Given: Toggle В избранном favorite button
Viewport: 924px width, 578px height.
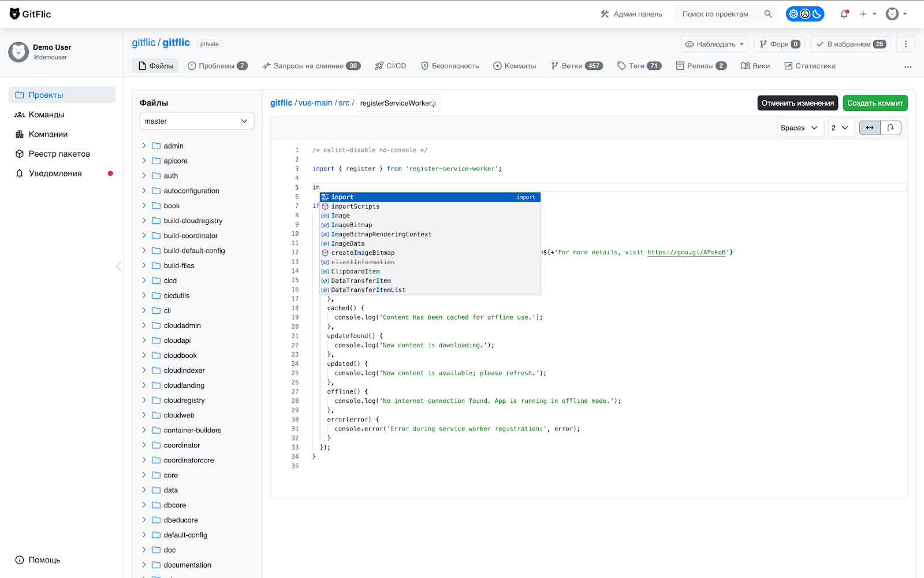Looking at the screenshot, I should click(x=850, y=44).
